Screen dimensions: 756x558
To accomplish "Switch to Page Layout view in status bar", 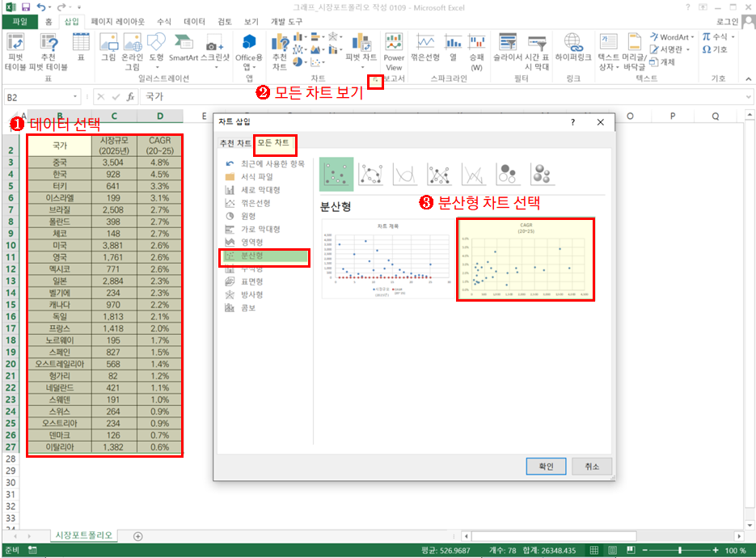I will point(612,550).
